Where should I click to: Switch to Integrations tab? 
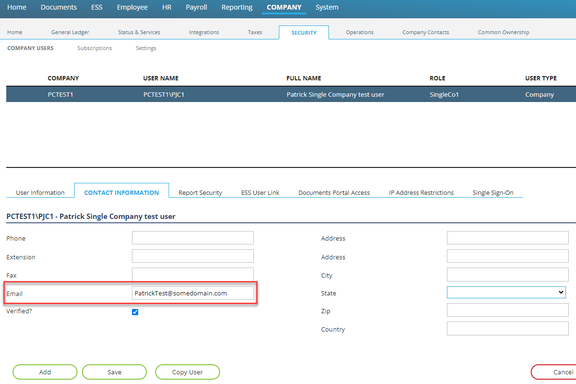click(204, 32)
